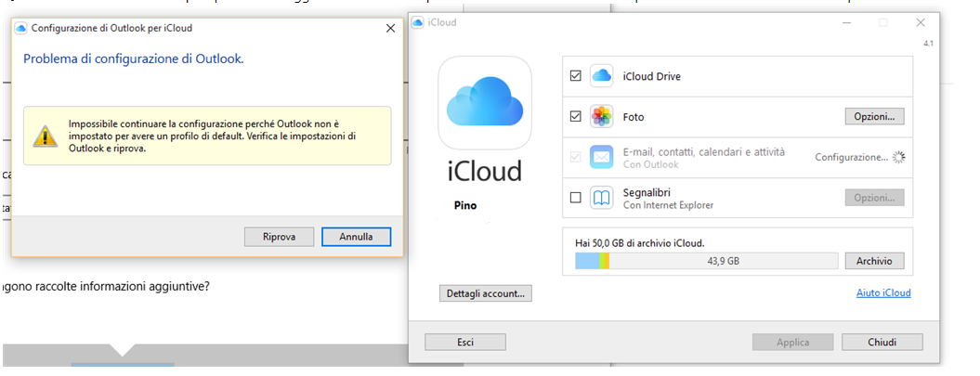Click the 'Hai 50,0 GB di archivio iCloud.' text
Viewport: 980px width, 376px height.
coord(640,242)
